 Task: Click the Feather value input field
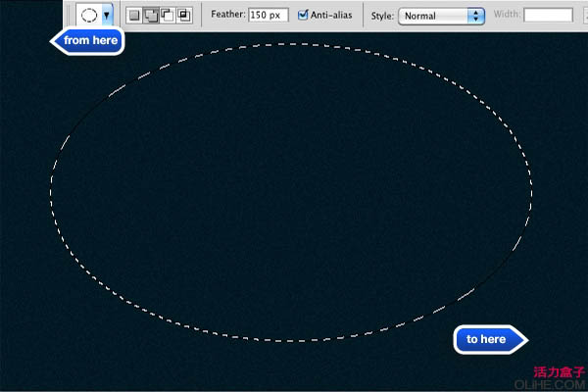click(x=267, y=16)
